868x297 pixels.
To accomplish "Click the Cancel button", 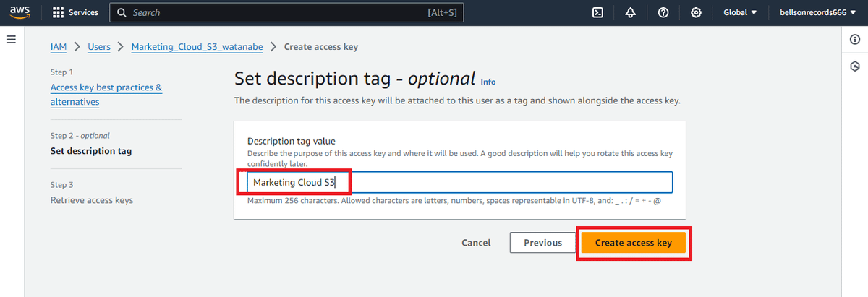I will (x=476, y=243).
